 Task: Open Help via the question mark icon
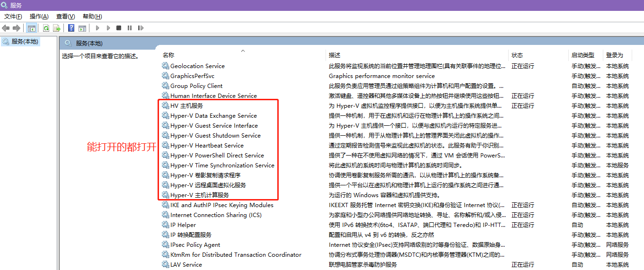(71, 28)
